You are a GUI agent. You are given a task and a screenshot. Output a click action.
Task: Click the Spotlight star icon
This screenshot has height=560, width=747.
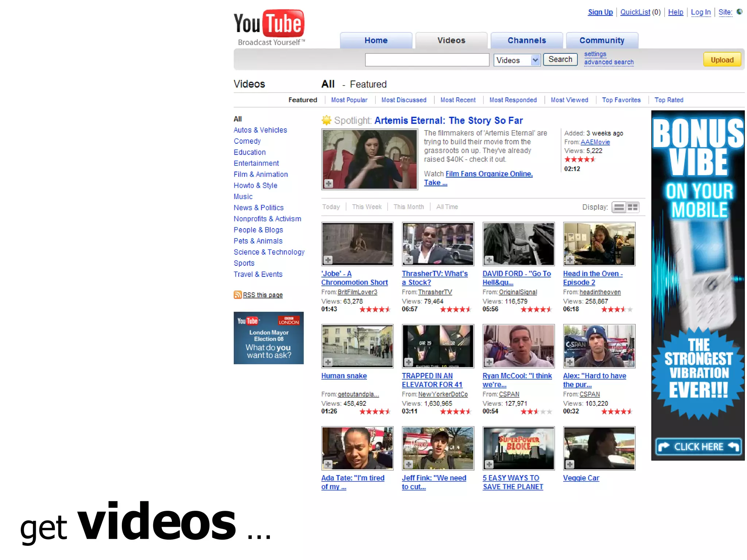(326, 120)
